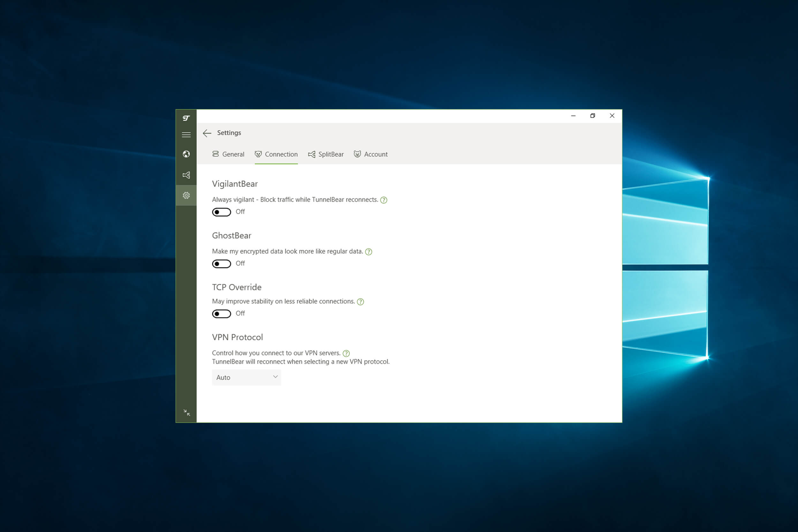
Task: Click the VigilantBear heading
Action: point(235,184)
